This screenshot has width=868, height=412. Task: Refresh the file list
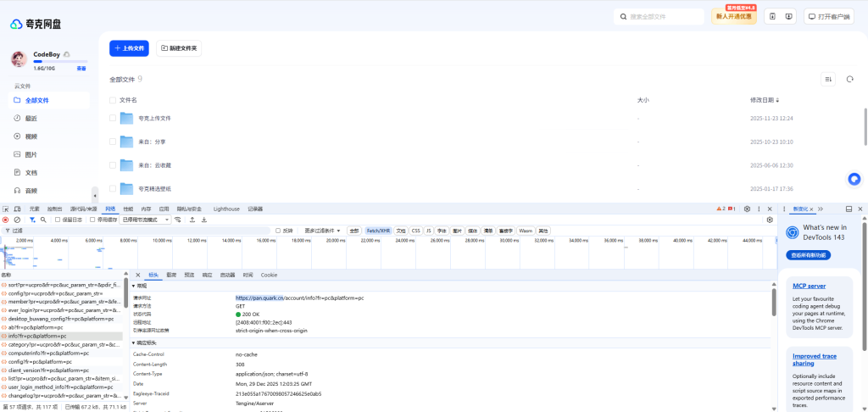(x=849, y=79)
